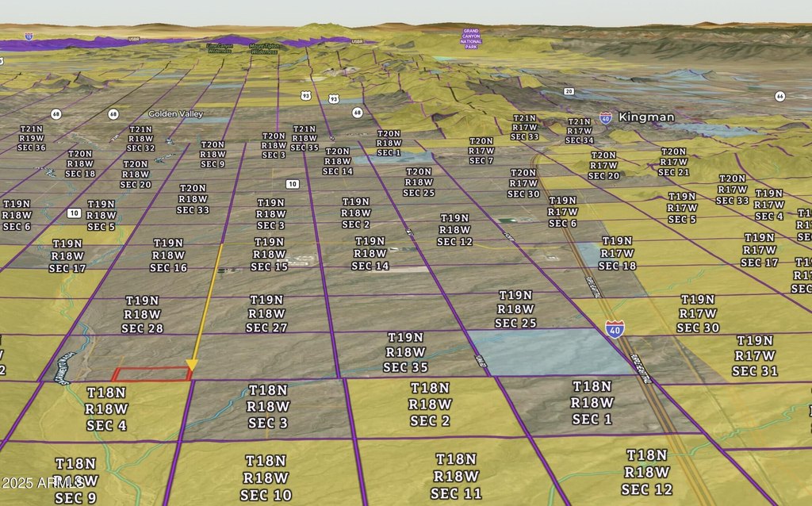The height and width of the screenshot is (506, 812).
Task: Click the Route 10 marker near T20N R18W SEC 25
Action: click(x=293, y=184)
